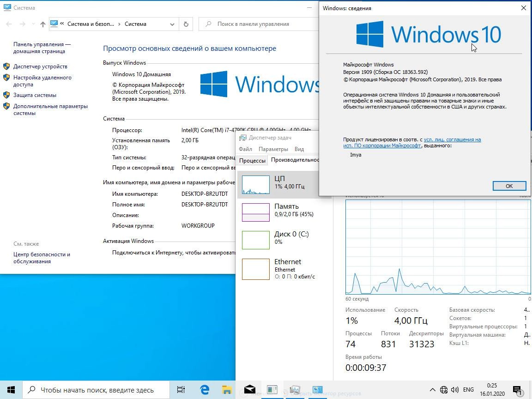532x399 pixels.
Task: Switch to System control panel via taskbar icon
Action: click(318, 390)
